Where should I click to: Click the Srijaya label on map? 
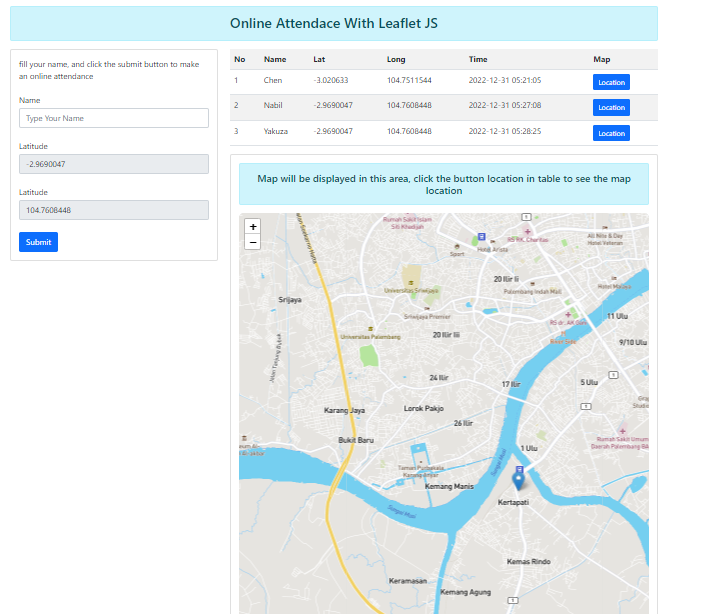tap(290, 300)
